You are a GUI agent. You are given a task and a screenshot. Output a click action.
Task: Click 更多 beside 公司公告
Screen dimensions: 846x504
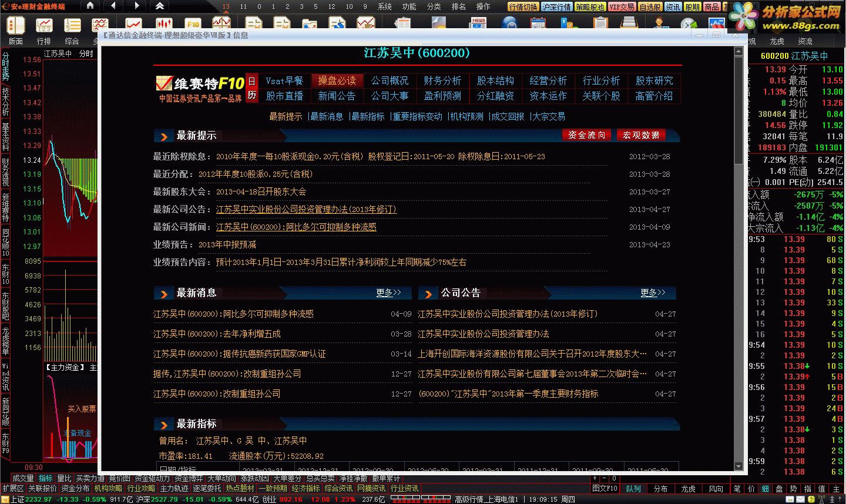[653, 293]
